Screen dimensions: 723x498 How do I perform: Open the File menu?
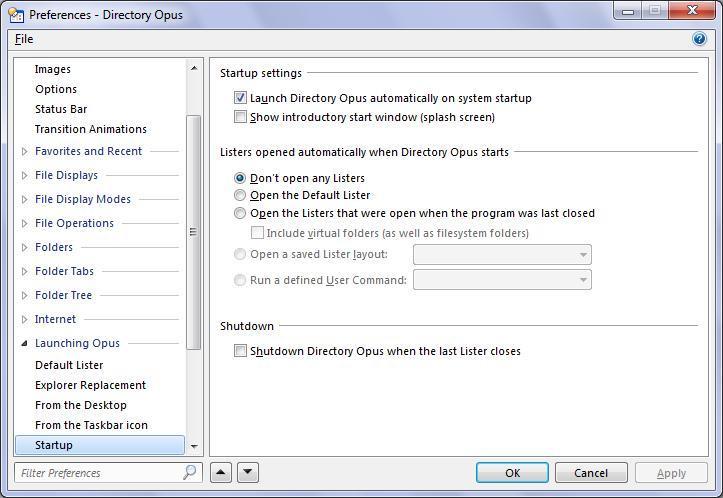[x=24, y=39]
